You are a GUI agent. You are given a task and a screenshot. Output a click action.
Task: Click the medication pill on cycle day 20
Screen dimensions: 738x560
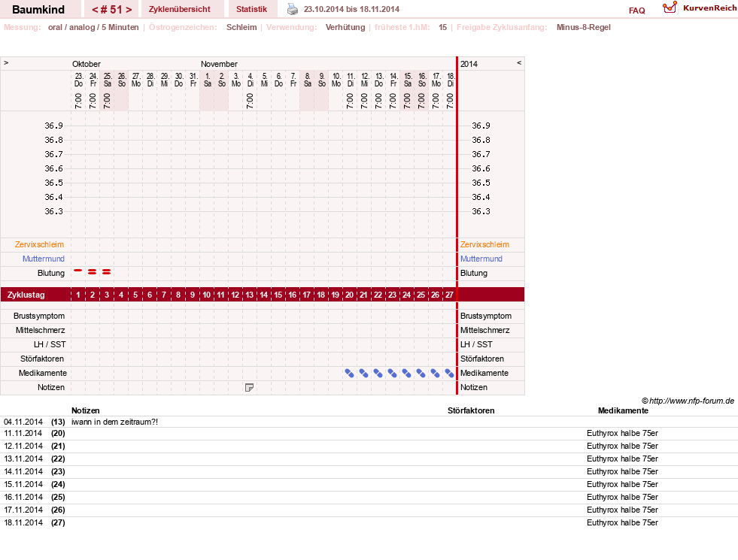click(349, 374)
